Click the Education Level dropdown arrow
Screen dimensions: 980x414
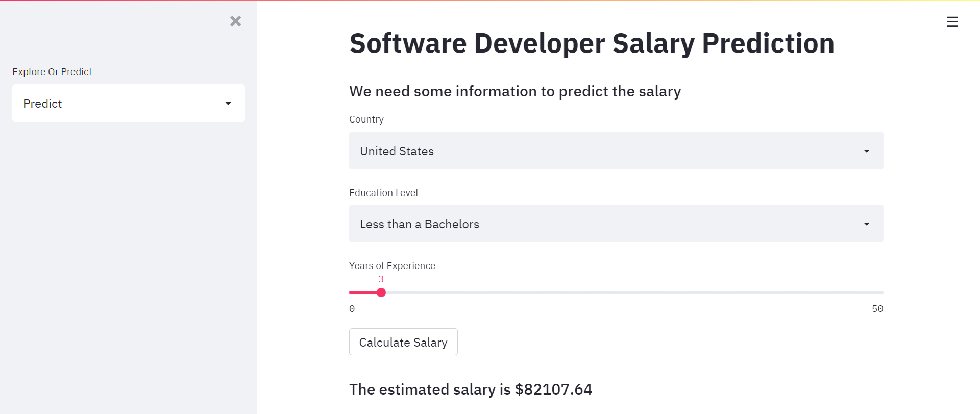coord(866,224)
